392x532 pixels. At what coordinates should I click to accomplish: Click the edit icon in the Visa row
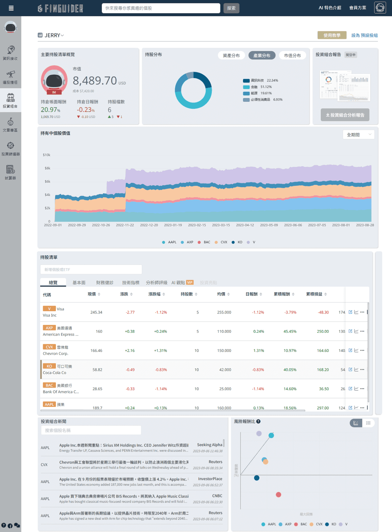tap(351, 312)
